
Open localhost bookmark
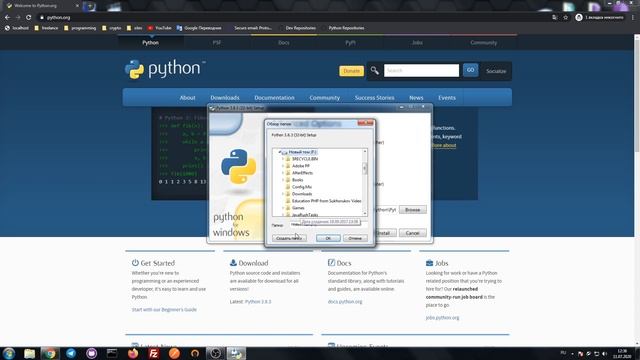pyautogui.click(x=17, y=28)
